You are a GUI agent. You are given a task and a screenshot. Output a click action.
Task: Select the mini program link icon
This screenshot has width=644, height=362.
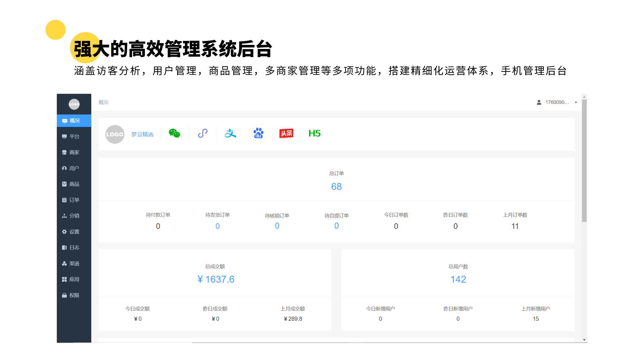[x=203, y=133]
